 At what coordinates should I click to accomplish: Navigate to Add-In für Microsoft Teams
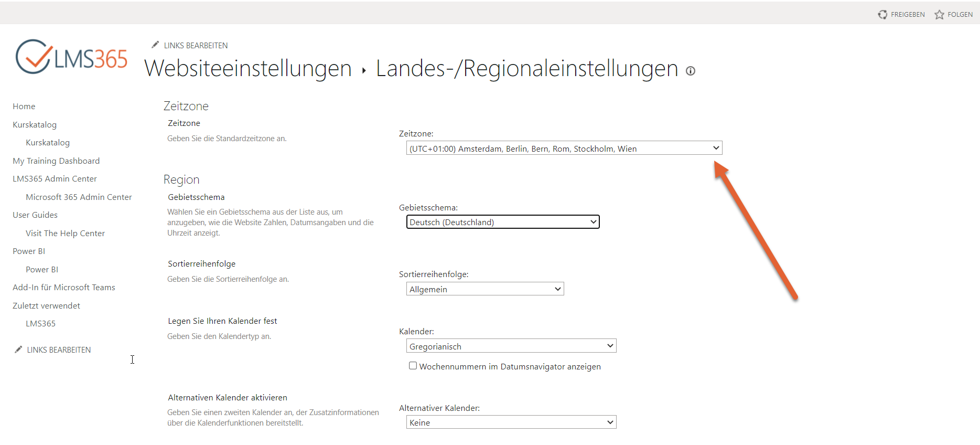pos(64,288)
